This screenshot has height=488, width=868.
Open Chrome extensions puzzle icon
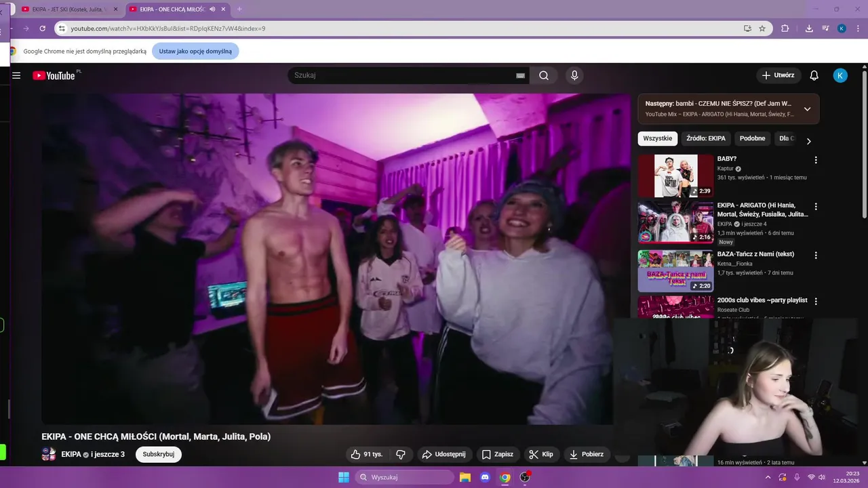(x=785, y=28)
